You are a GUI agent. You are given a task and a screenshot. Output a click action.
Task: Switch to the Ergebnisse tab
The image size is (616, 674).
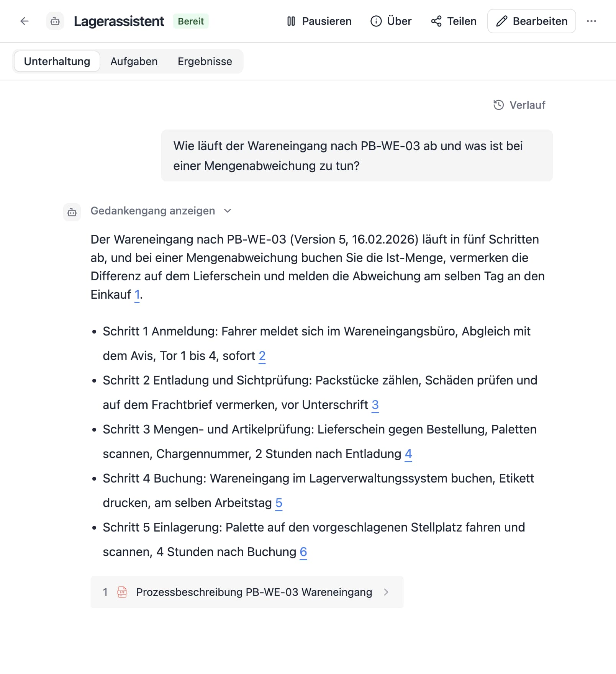pyautogui.click(x=205, y=61)
